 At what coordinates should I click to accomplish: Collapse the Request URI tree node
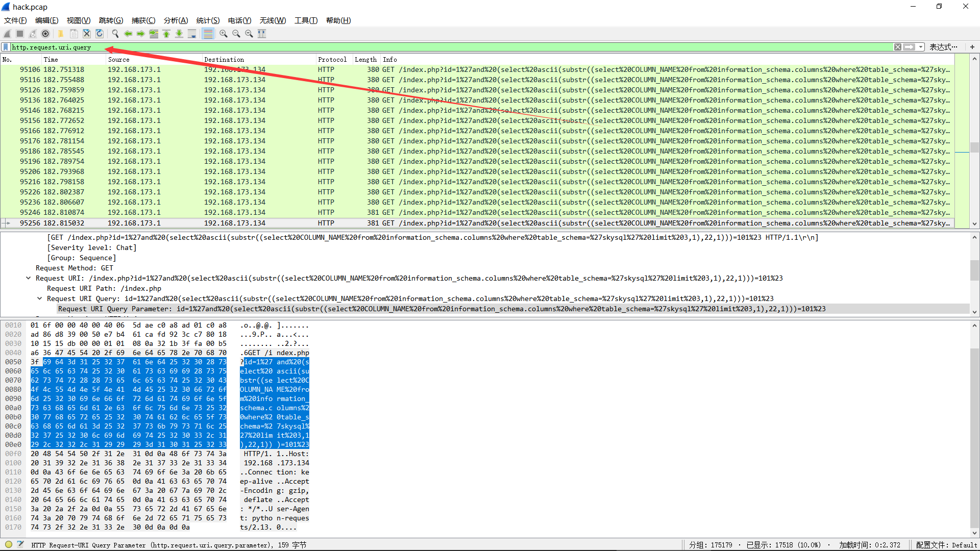28,278
